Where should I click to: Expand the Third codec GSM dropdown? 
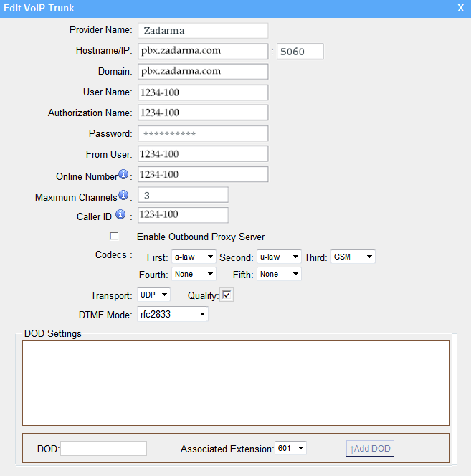353,257
